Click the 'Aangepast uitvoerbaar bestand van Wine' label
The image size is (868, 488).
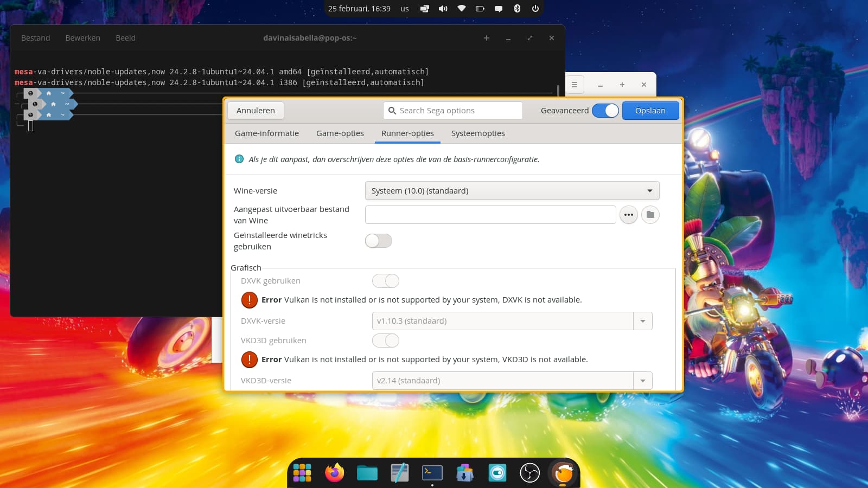[x=291, y=215]
